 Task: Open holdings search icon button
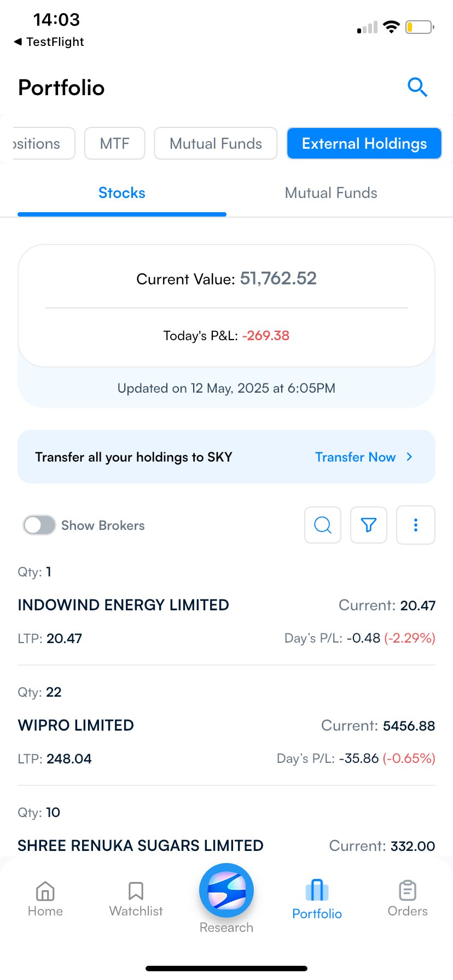click(x=323, y=525)
